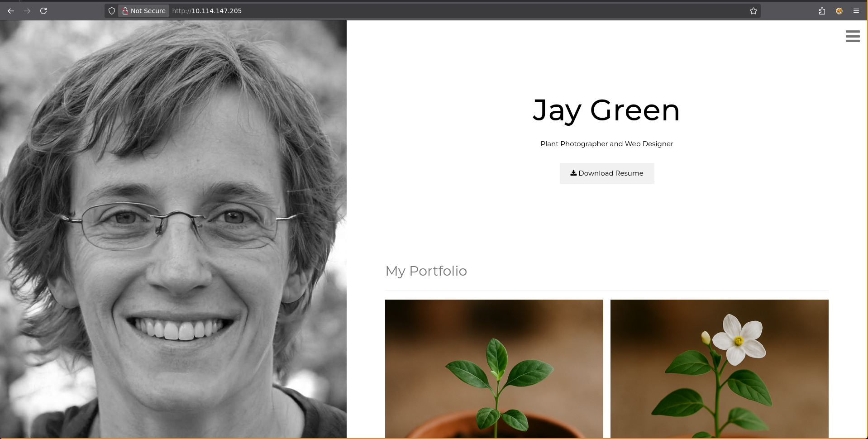Click the download arrow icon beside Download Resume
This screenshot has height=439, width=868.
tap(573, 173)
